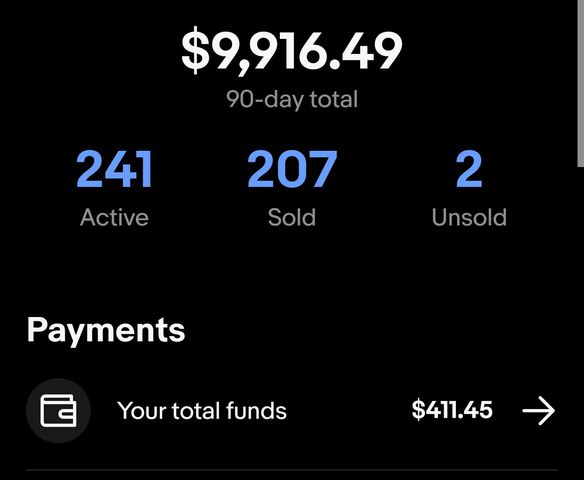Viewport: 584px width, 480px height.
Task: Click the empty scrollbar track below the thumb
Action: point(580,323)
